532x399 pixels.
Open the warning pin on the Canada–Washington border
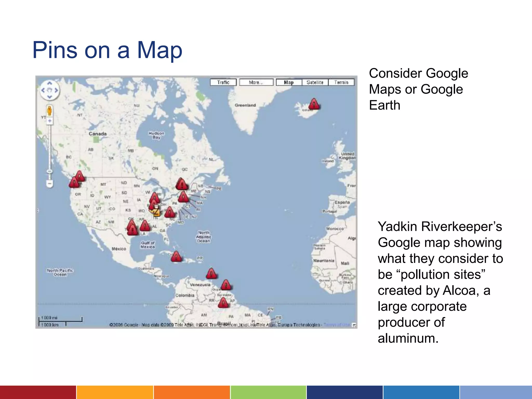click(79, 176)
